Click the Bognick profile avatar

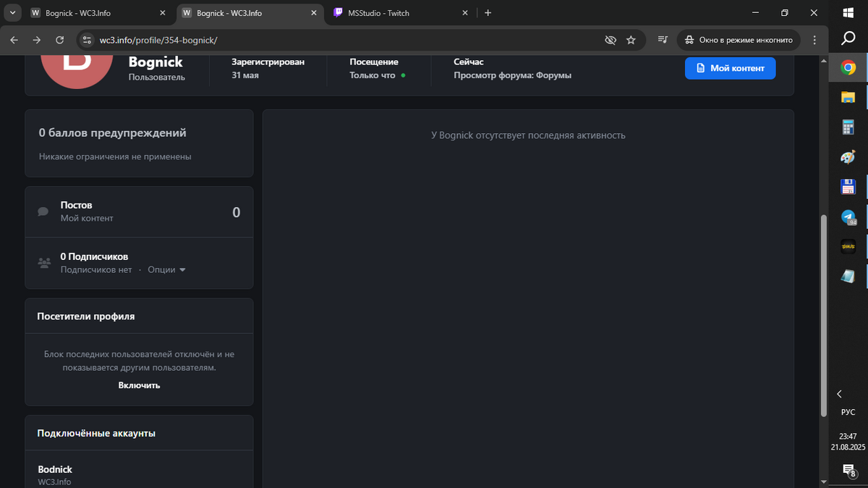(x=77, y=67)
